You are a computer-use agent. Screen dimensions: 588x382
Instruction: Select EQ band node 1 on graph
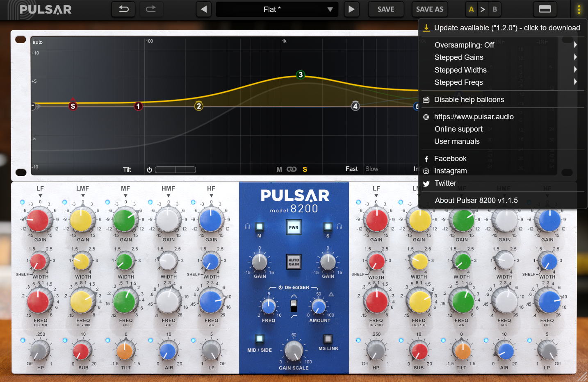click(x=138, y=106)
